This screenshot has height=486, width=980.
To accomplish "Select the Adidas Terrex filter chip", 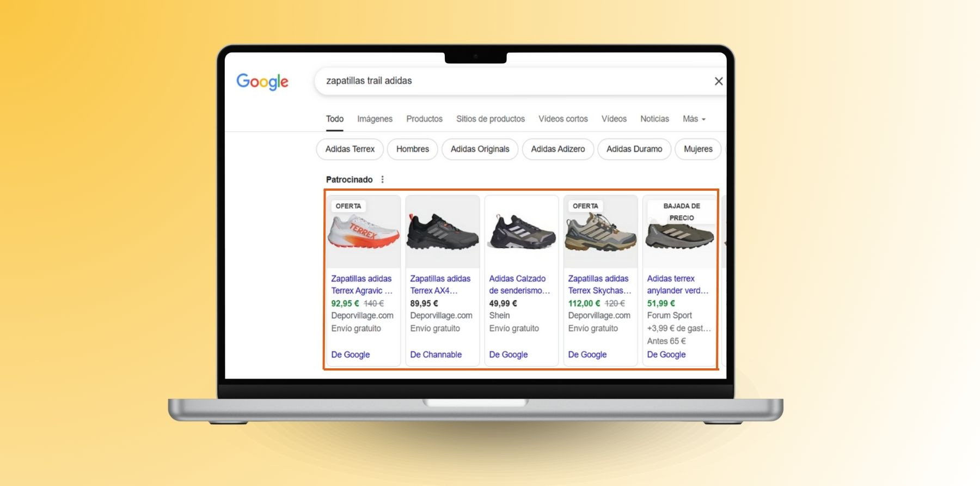I will click(350, 149).
